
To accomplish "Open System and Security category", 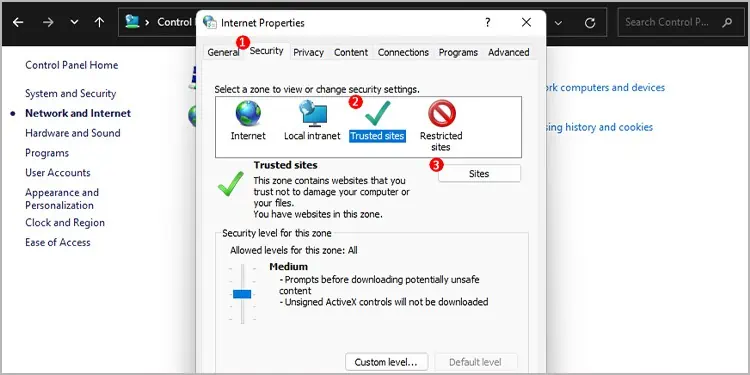I will 71,94.
